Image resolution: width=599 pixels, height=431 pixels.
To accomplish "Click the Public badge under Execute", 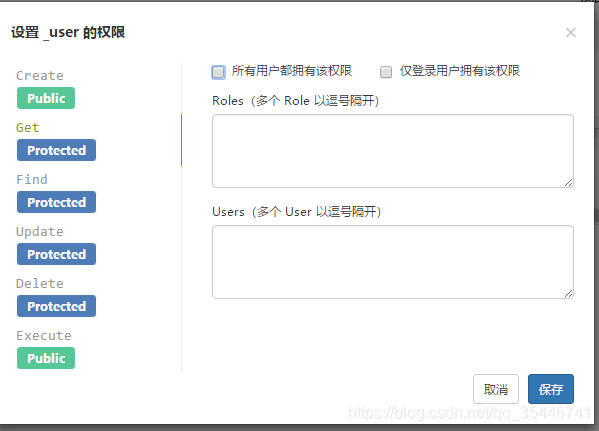I will (46, 358).
